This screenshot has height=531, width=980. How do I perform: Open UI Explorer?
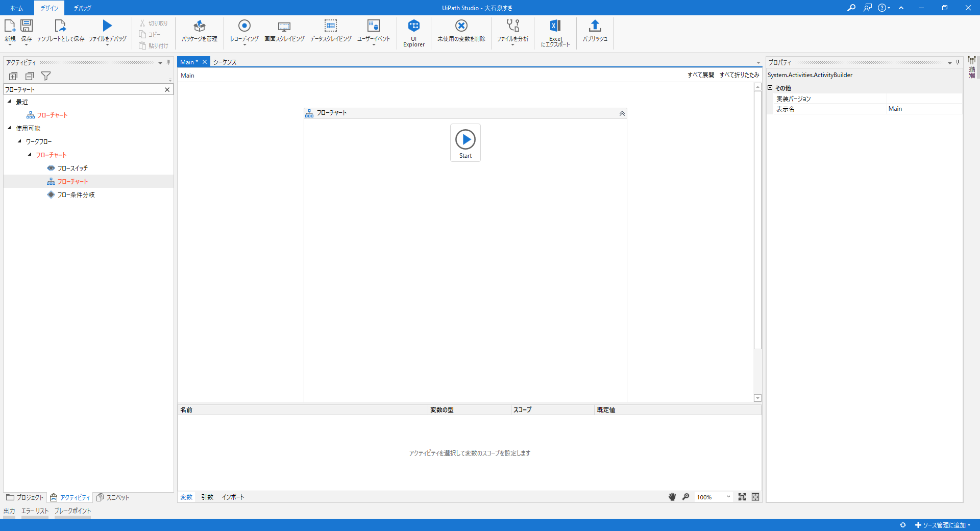[414, 33]
